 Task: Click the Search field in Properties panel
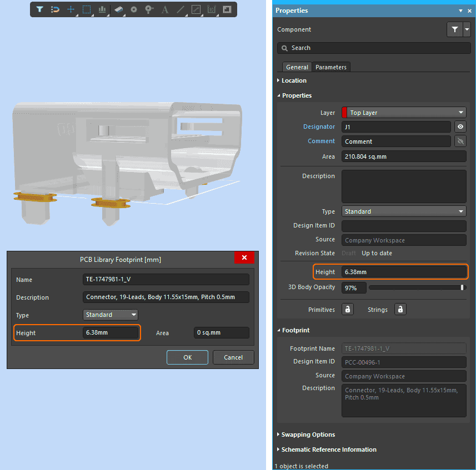374,48
